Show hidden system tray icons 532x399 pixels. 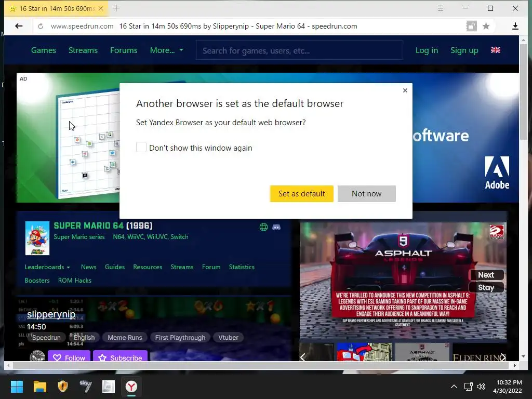tap(454, 387)
